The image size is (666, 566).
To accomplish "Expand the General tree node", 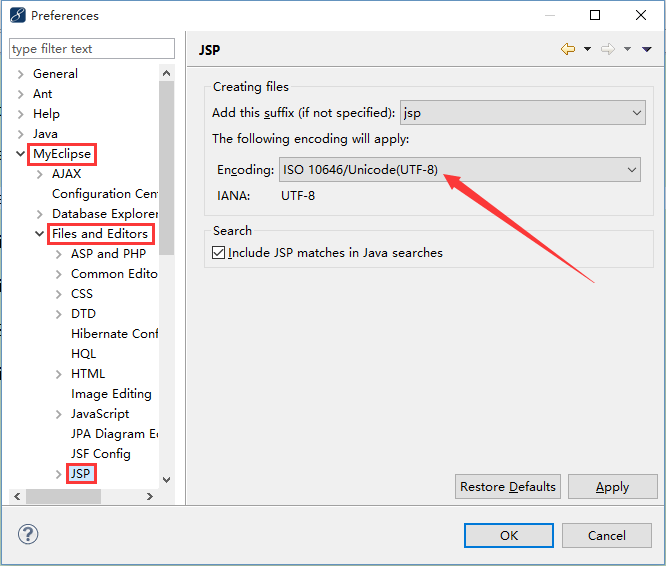I will 20,74.
